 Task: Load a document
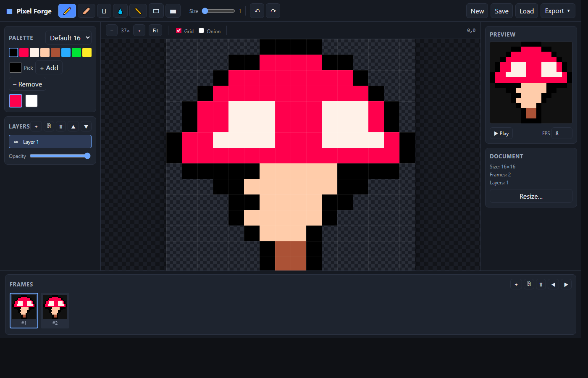[x=526, y=11]
